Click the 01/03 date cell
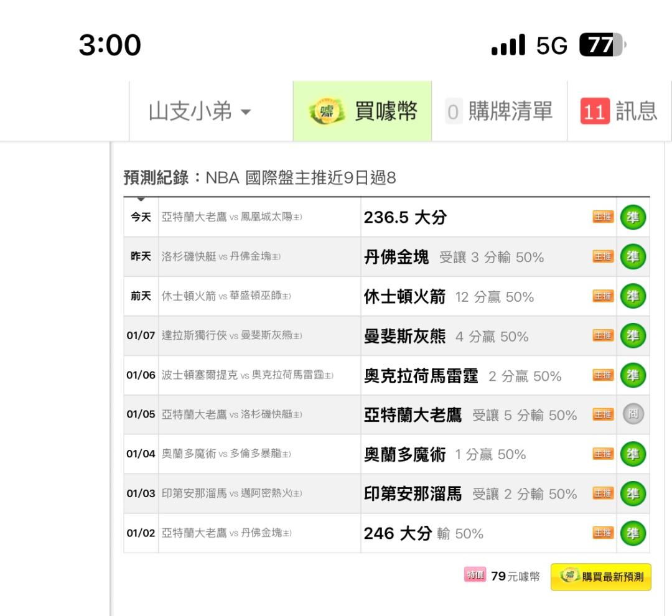 click(141, 493)
